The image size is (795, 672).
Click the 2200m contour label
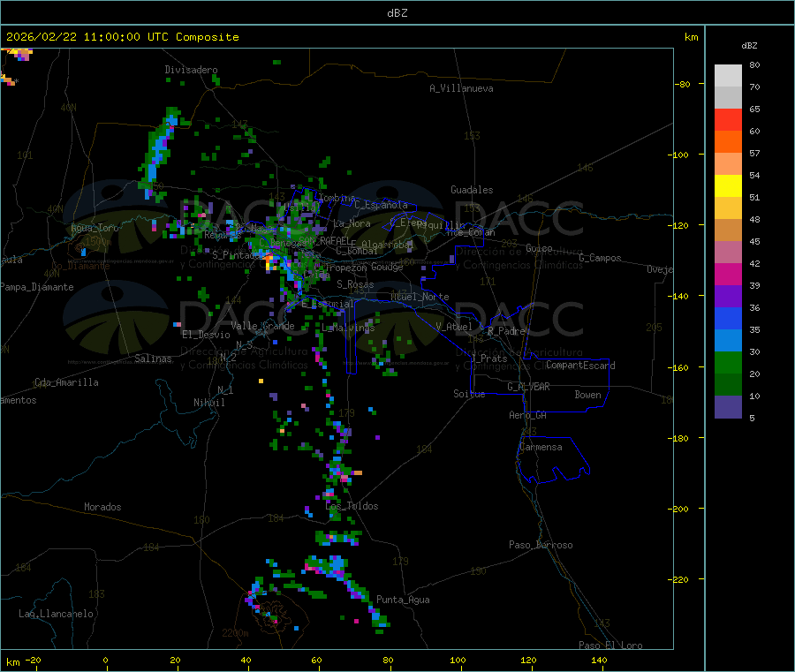point(235,633)
